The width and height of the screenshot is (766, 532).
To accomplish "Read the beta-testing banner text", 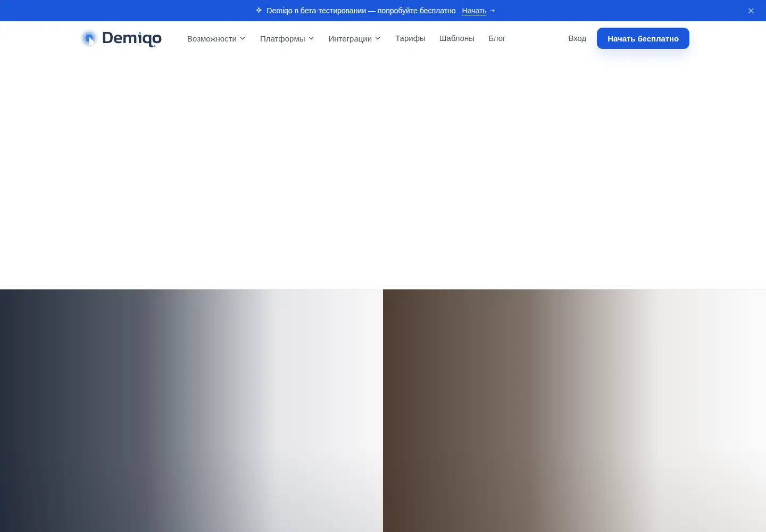I will tap(361, 11).
